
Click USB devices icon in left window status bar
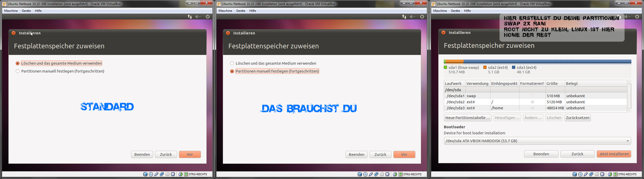pyautogui.click(x=156, y=174)
